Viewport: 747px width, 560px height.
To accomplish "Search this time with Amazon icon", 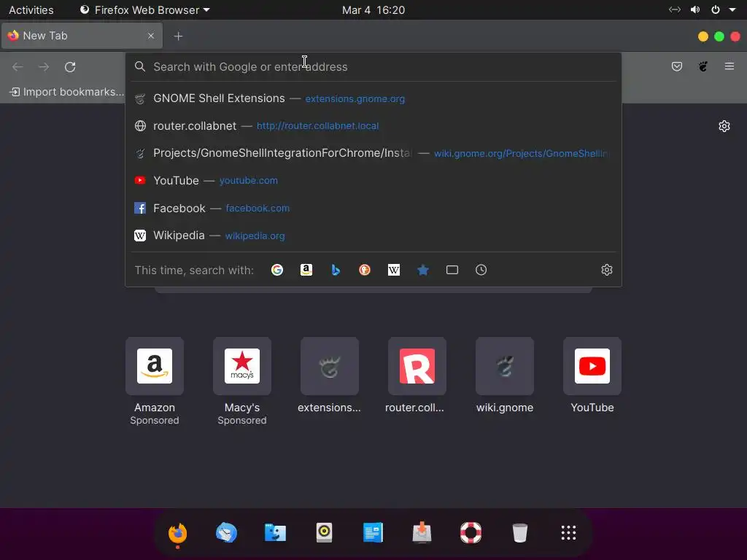I will 306,270.
